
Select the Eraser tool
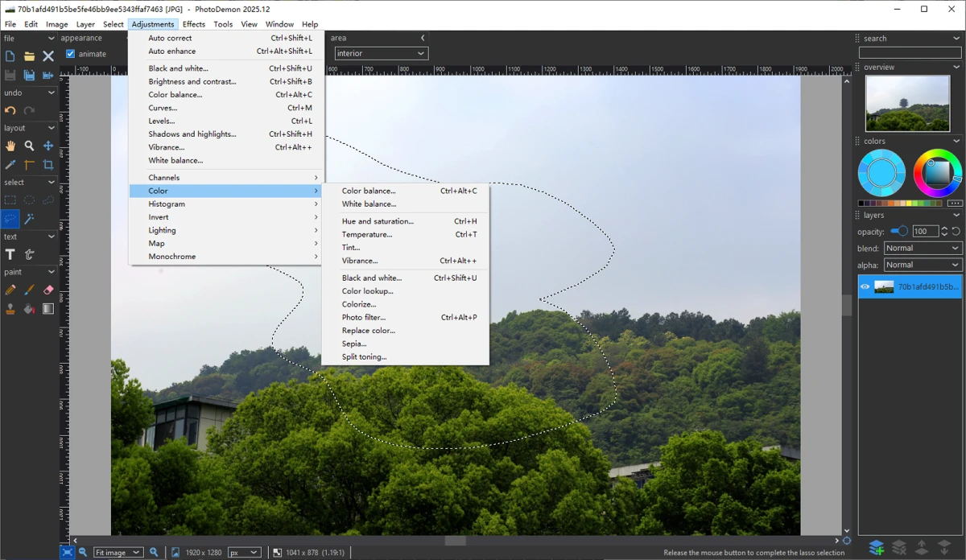coord(48,290)
